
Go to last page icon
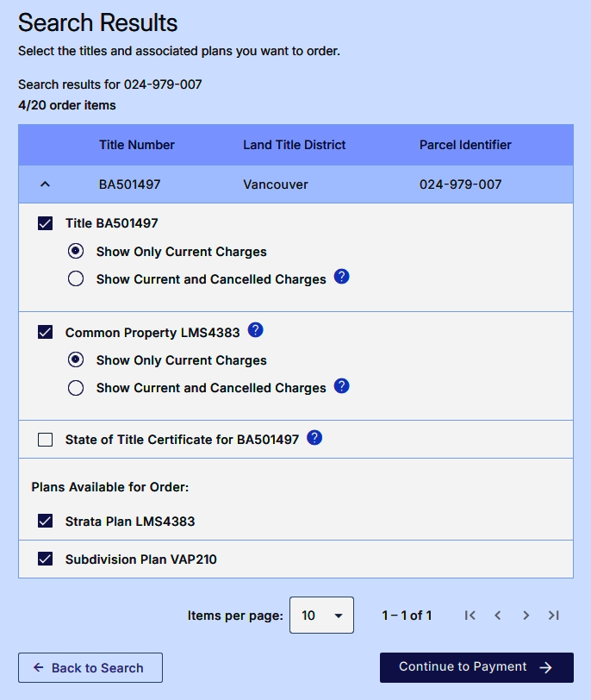(x=554, y=616)
